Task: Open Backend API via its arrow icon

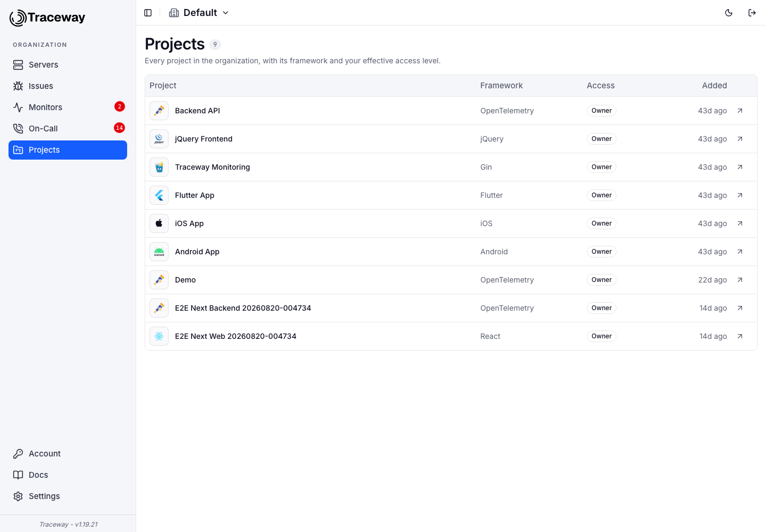Action: coord(740,111)
